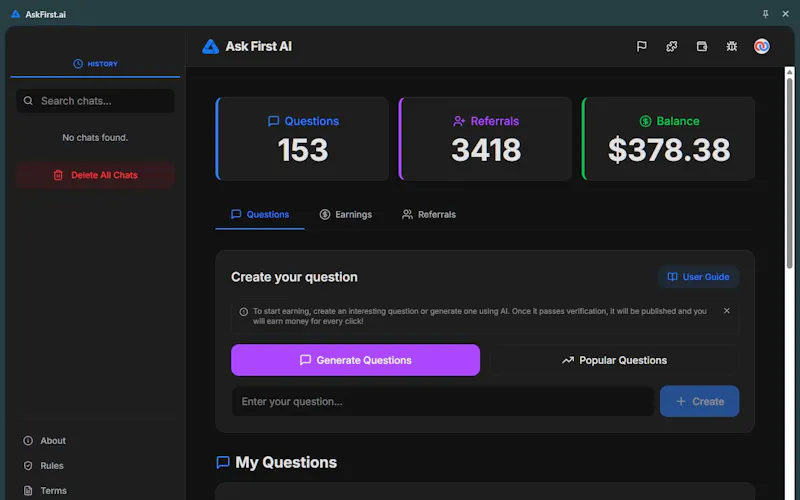Viewport: 800px width, 500px height.
Task: Open the extensions puzzle icon
Action: pos(671,46)
